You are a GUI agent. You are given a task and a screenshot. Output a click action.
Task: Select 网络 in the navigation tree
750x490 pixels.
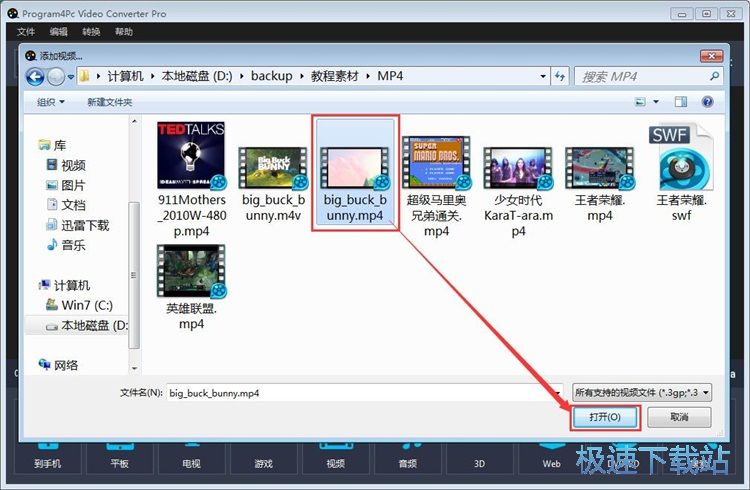click(x=58, y=365)
